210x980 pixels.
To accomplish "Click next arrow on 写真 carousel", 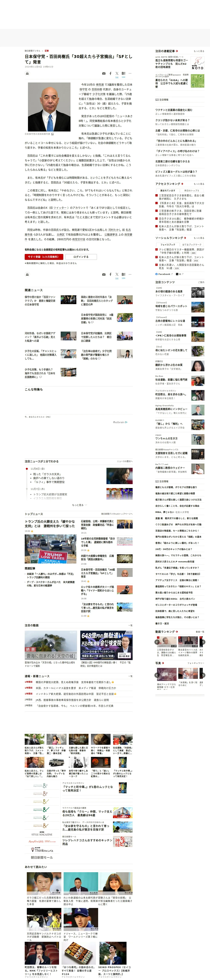I will [x=203, y=675].
